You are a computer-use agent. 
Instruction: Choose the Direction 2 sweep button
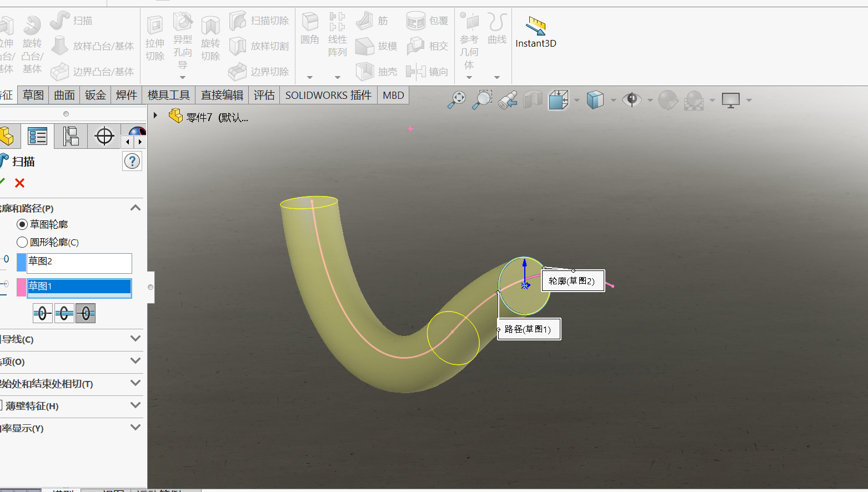(86, 314)
